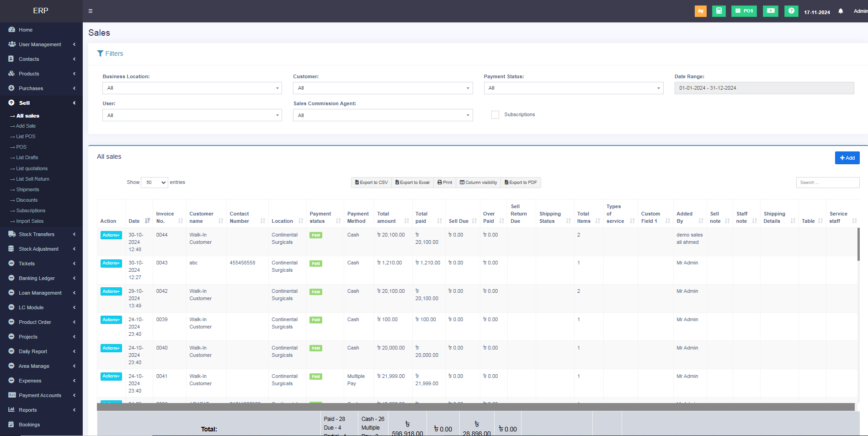Click the Filters funnel icon
Viewport: 868px width, 436px height.
tap(100, 54)
